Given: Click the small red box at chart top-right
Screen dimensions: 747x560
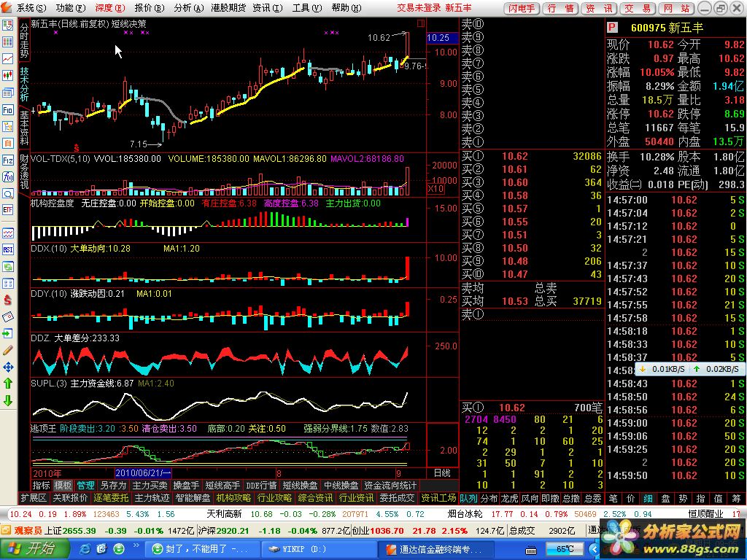Looking at the screenshot, I should 421,23.
